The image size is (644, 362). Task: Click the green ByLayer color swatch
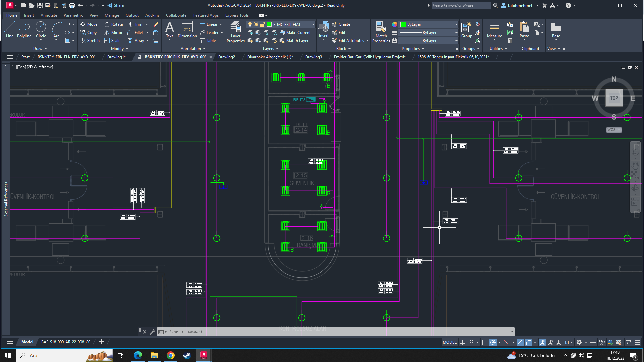(x=403, y=24)
